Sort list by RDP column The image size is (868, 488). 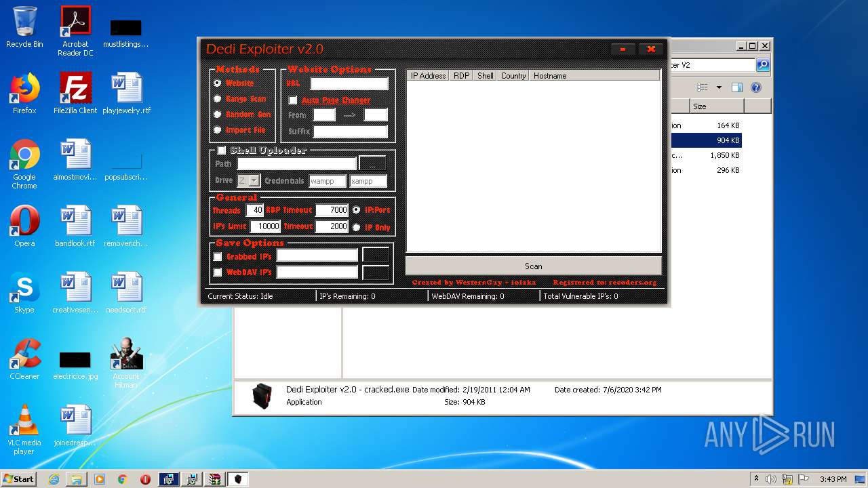coord(462,76)
